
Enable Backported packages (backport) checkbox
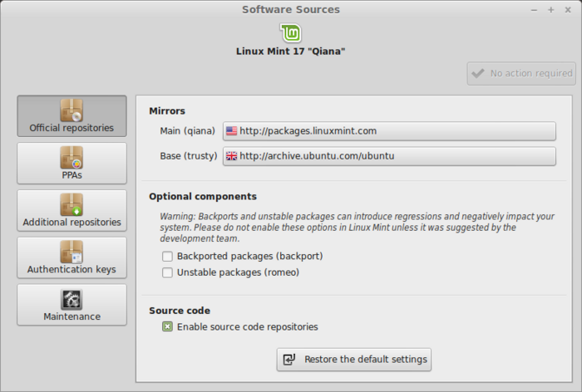(x=167, y=257)
